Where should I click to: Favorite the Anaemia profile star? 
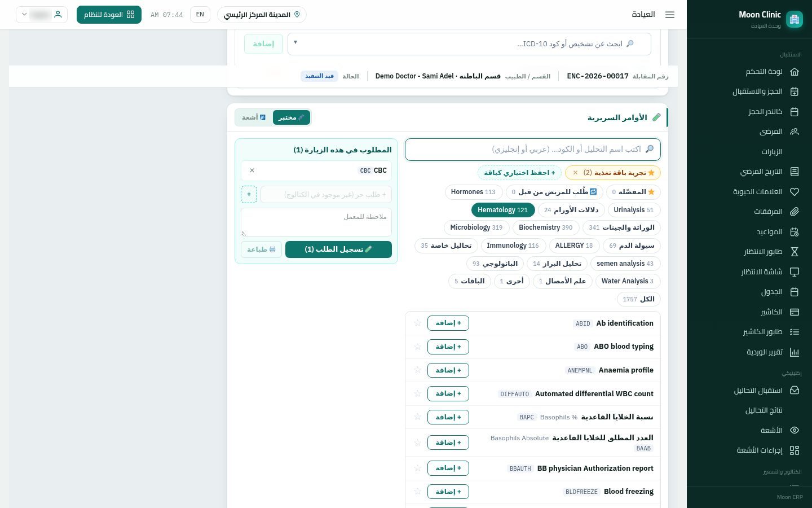coord(418,370)
